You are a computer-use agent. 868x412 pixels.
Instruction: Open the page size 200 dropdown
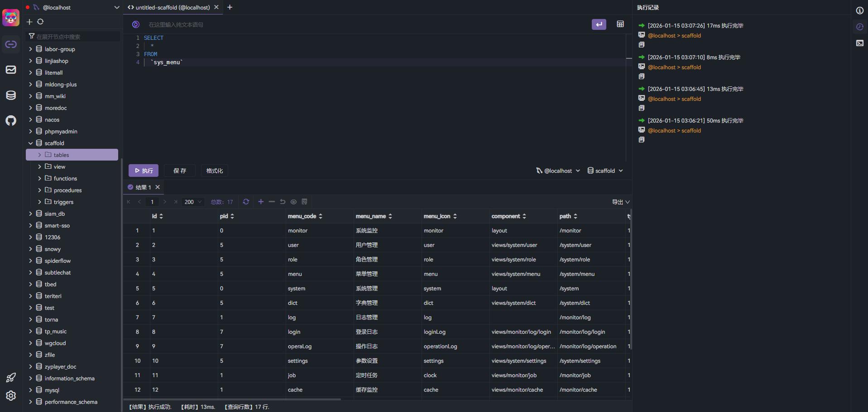193,202
